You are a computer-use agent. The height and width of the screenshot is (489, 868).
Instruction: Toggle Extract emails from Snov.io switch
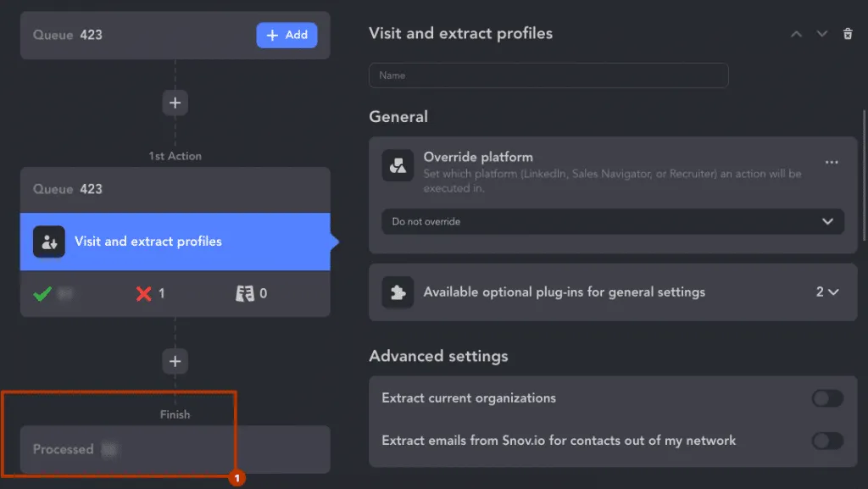point(827,441)
